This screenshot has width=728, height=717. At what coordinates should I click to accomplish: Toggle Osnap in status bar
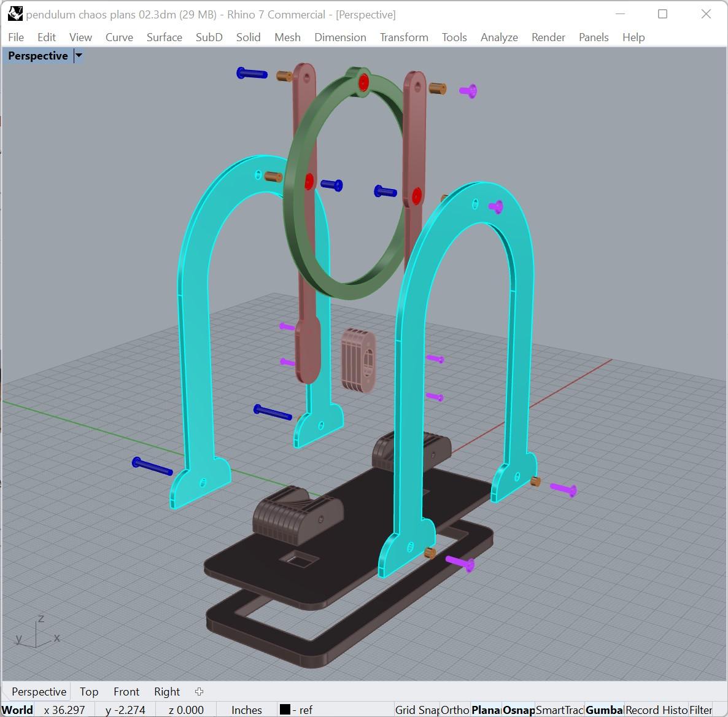click(x=518, y=710)
